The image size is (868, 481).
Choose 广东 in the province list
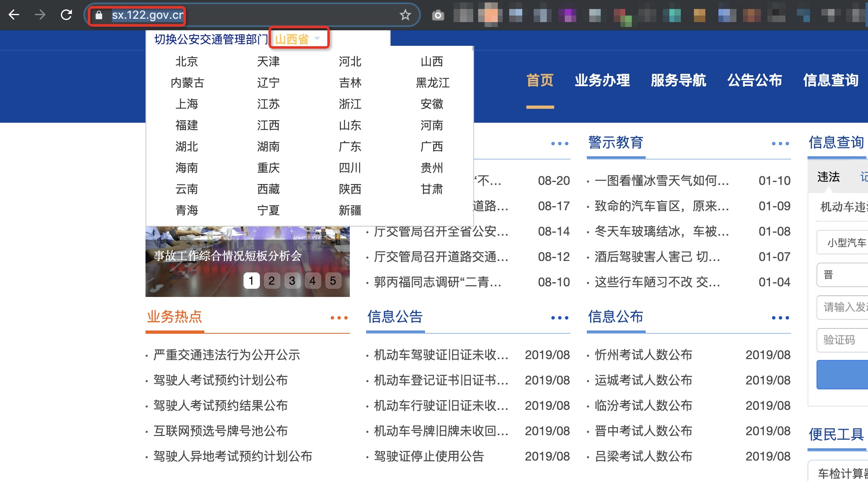[350, 146]
